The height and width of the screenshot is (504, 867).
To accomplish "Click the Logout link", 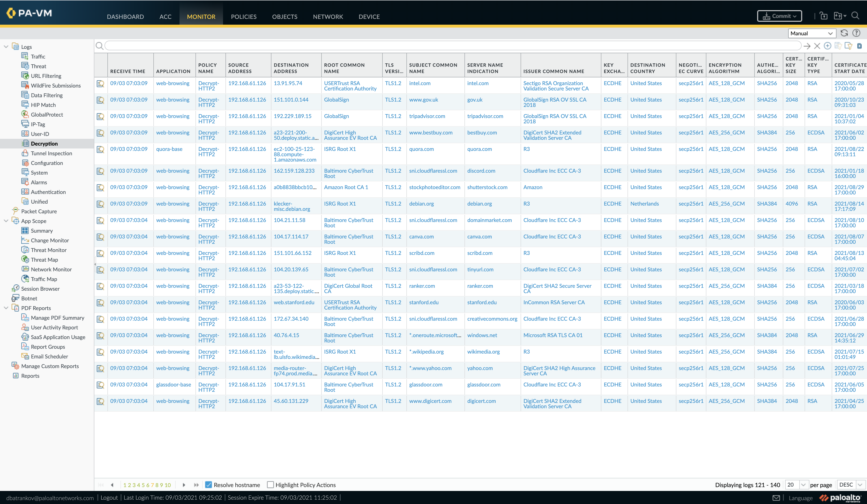I will click(x=109, y=497).
